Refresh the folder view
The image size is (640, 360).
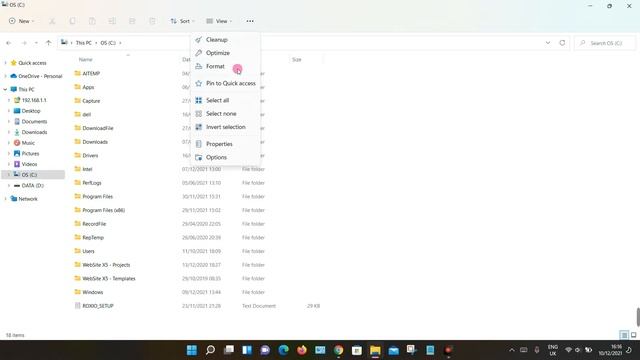(x=562, y=43)
